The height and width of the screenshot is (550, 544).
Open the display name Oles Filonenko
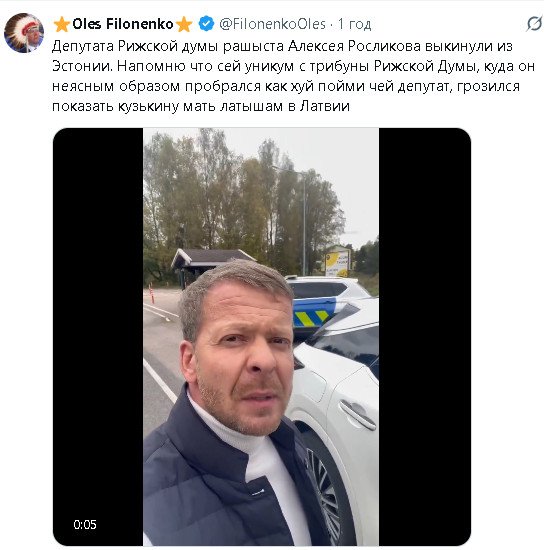tap(123, 24)
